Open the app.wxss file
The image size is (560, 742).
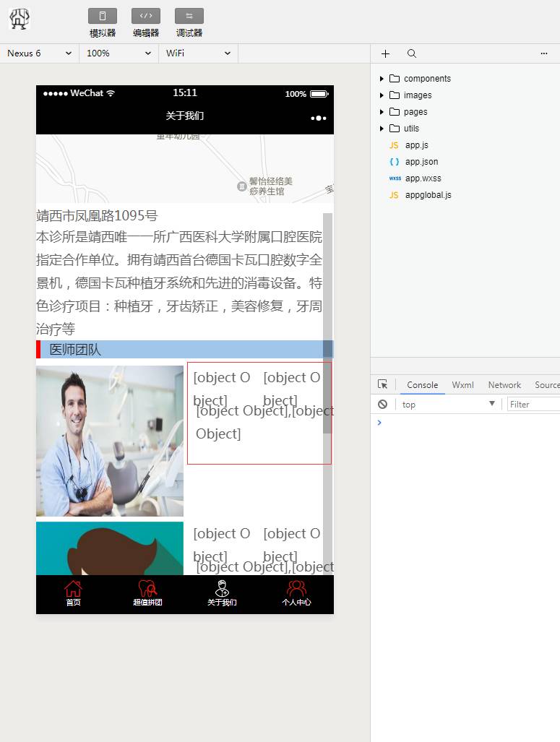tap(423, 178)
